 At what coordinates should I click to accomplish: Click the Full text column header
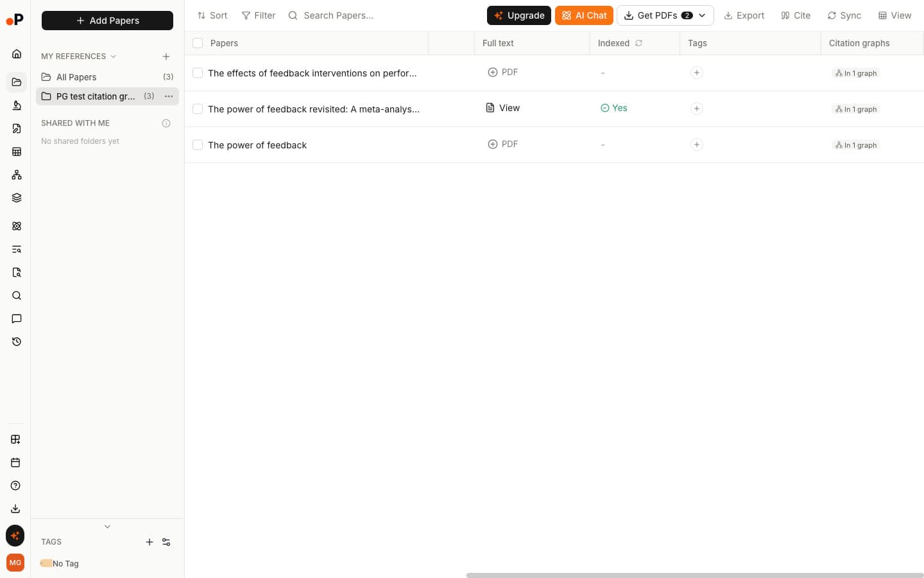(532, 43)
